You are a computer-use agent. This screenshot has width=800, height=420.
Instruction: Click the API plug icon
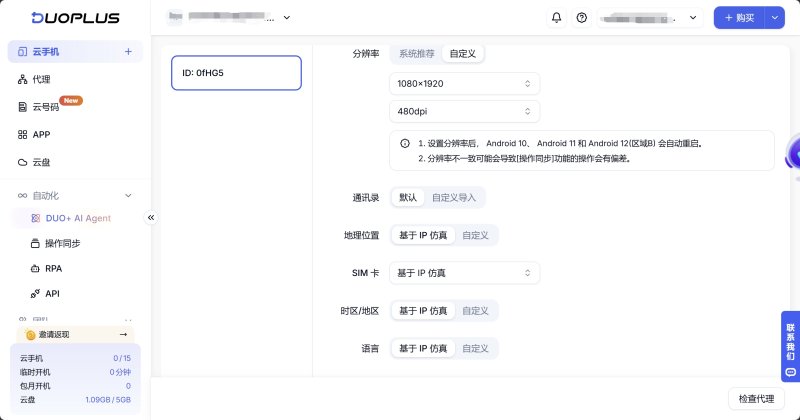(35, 293)
